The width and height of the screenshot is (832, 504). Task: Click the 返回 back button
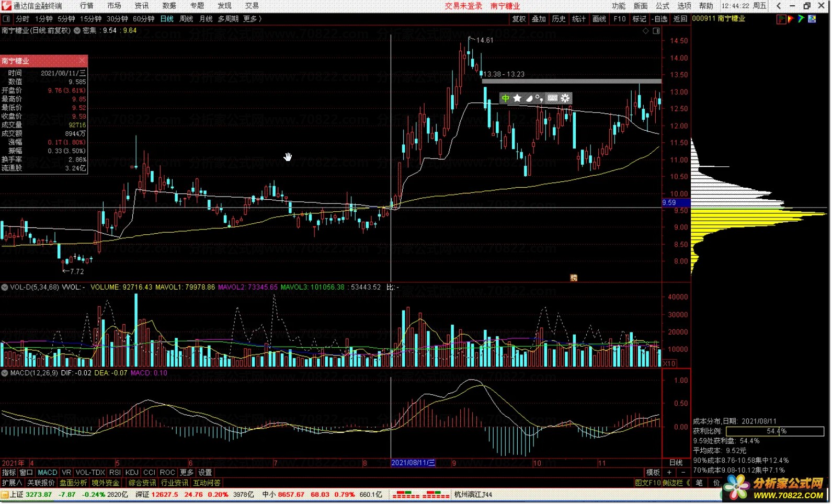coord(680,19)
